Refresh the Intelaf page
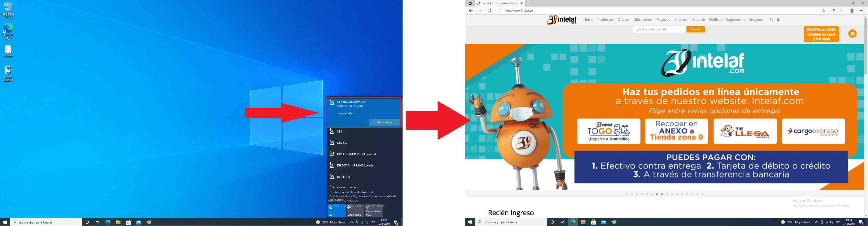The image size is (868, 226). coord(489,11)
